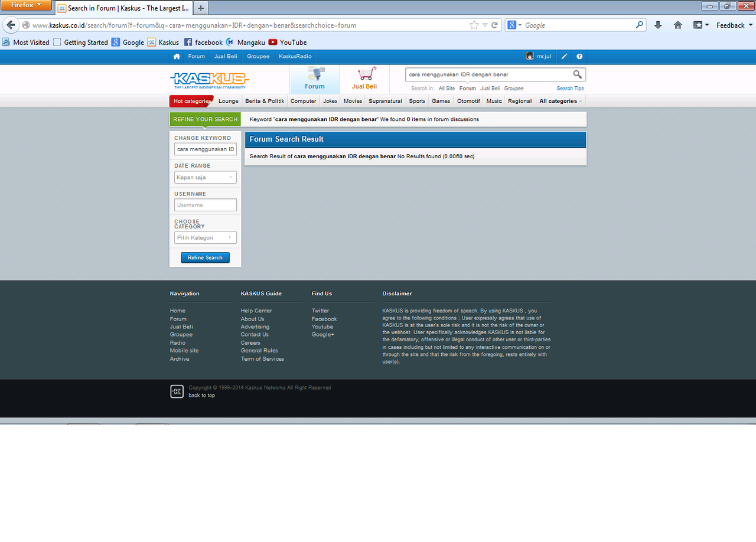Open the Mangaku bookmark
Image resolution: width=756 pixels, height=542 pixels.
pos(246,43)
